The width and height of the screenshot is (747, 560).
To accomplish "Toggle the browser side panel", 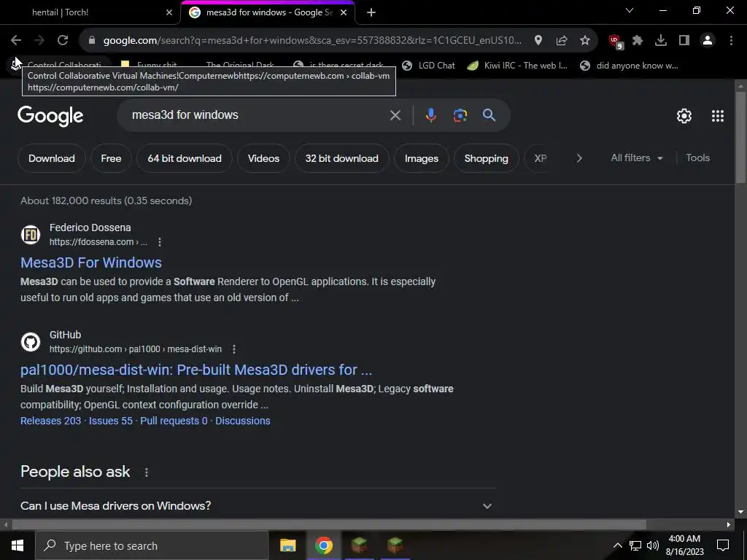I will tap(684, 41).
